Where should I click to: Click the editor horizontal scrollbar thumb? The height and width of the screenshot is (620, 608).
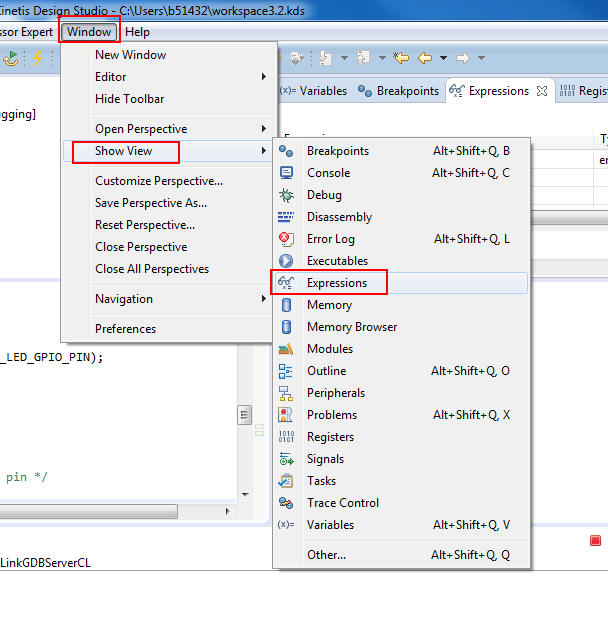coord(88,511)
